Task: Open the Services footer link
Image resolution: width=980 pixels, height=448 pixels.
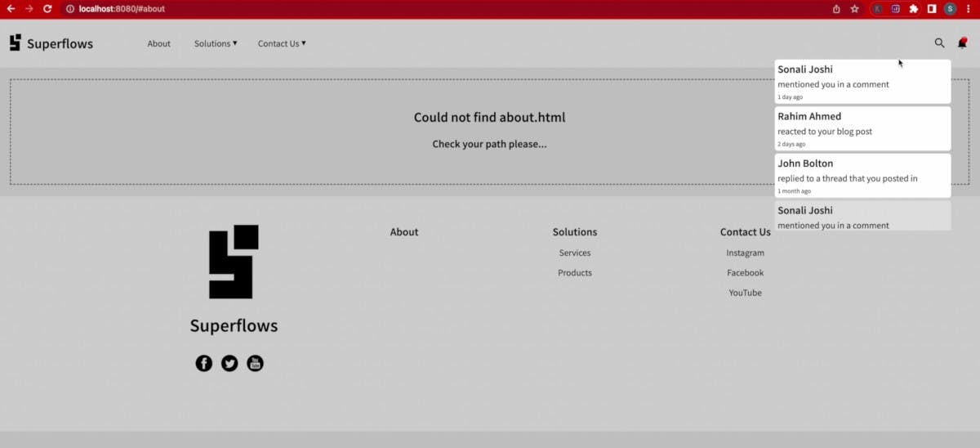Action: pyautogui.click(x=575, y=253)
